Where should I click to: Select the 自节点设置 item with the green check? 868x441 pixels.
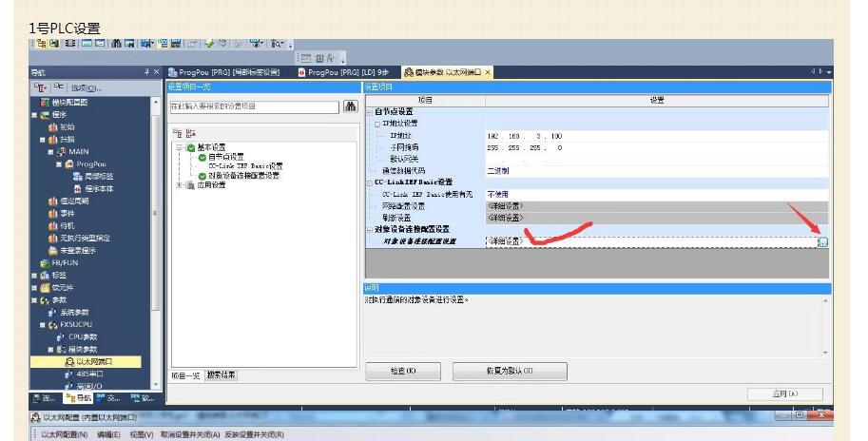coord(224,157)
